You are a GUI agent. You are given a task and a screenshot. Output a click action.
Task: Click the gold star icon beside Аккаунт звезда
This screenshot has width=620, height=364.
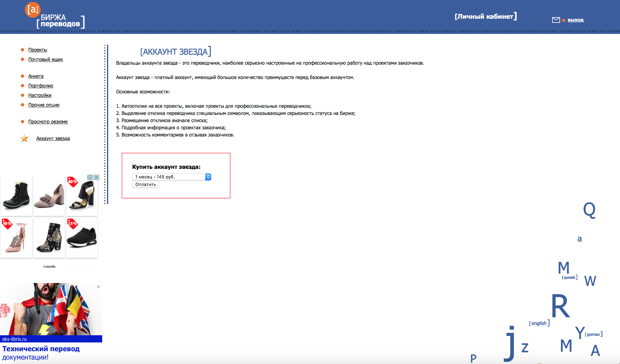click(x=24, y=138)
